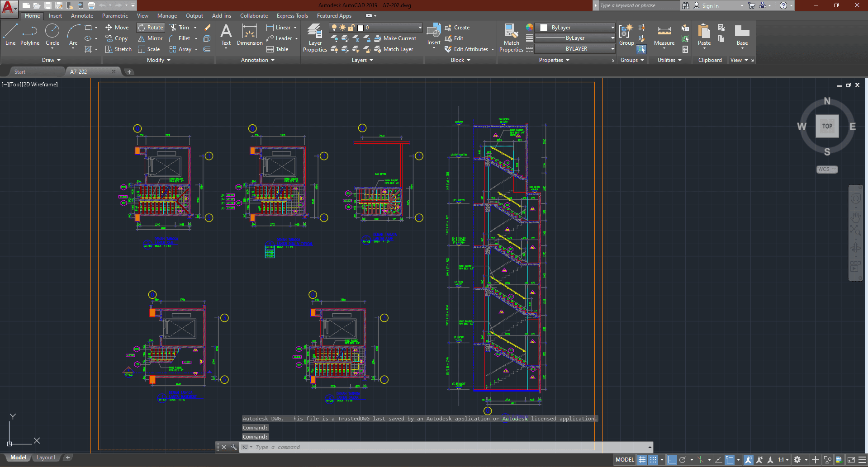Switch to the Layout1 tab

[46, 458]
